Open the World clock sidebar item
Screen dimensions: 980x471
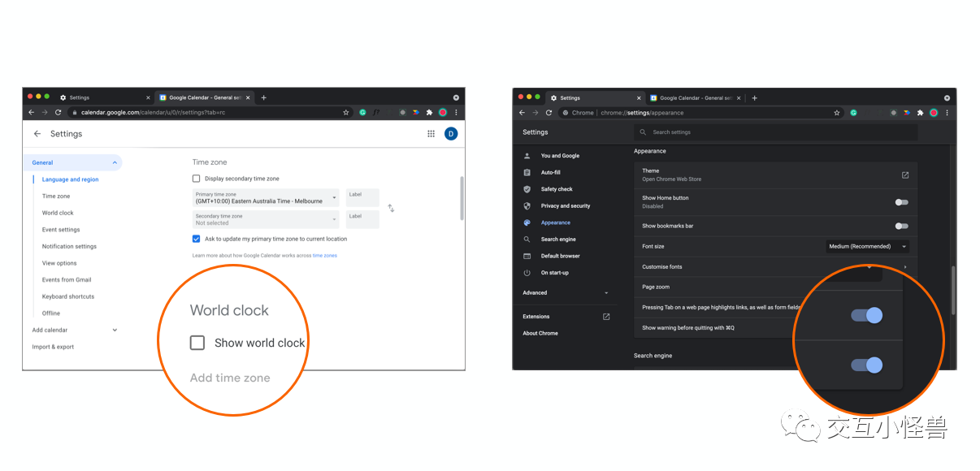pyautogui.click(x=58, y=213)
